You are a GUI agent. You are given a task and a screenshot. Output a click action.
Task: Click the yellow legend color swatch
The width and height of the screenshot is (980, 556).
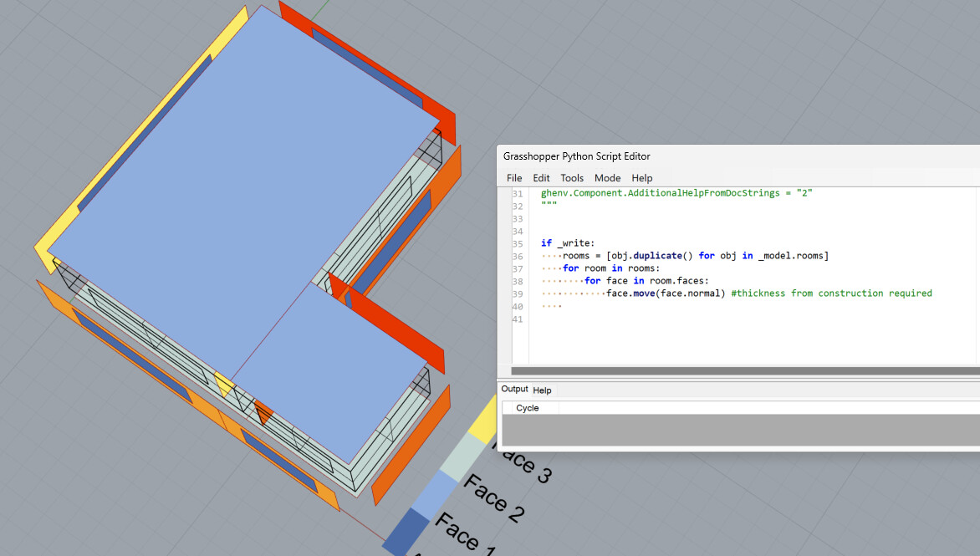(x=484, y=421)
